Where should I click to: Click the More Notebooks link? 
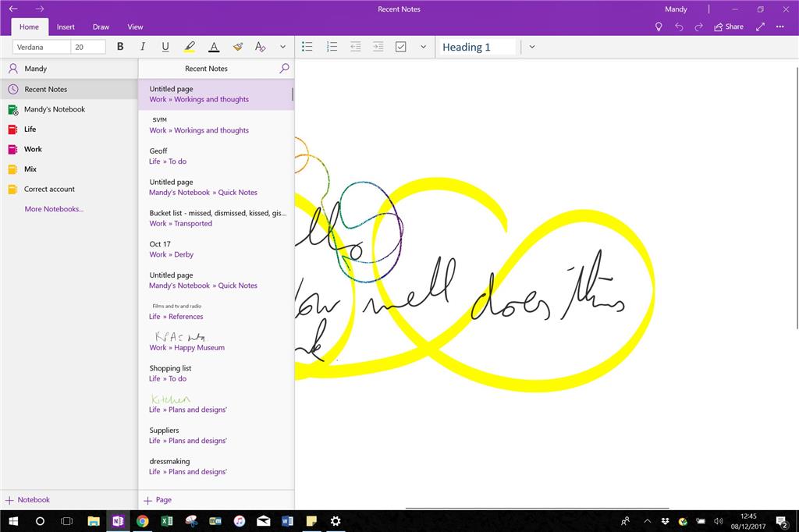54,209
